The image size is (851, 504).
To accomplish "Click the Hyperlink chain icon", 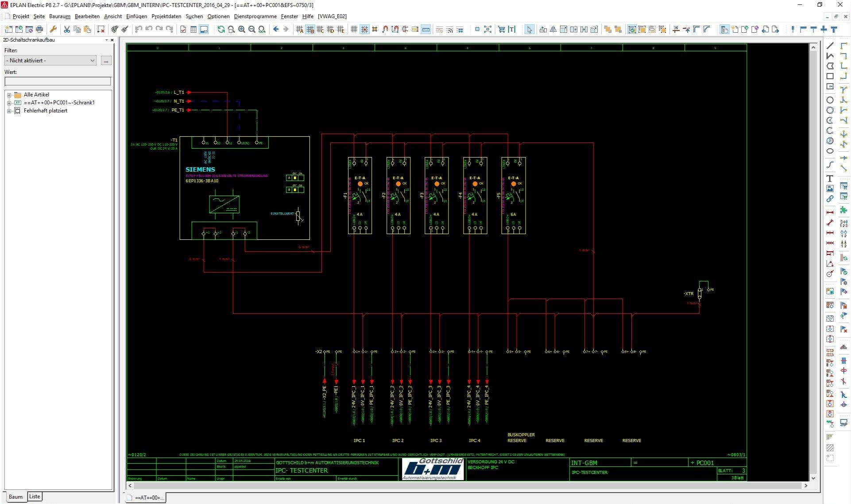I will pyautogui.click(x=830, y=199).
